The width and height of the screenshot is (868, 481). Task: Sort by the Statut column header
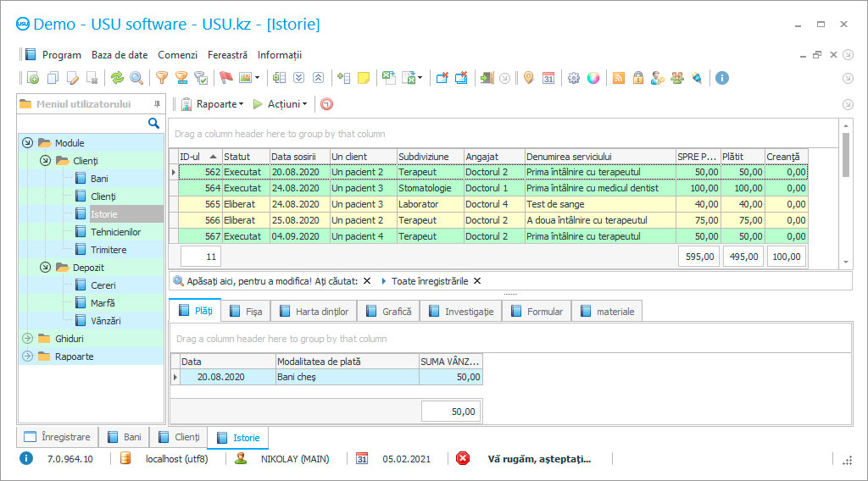pyautogui.click(x=237, y=157)
